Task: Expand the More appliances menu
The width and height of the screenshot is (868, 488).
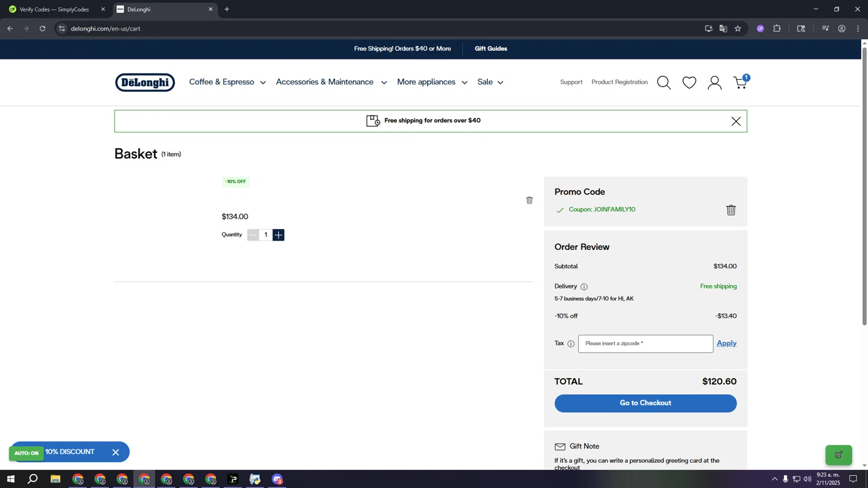Action: pos(432,82)
